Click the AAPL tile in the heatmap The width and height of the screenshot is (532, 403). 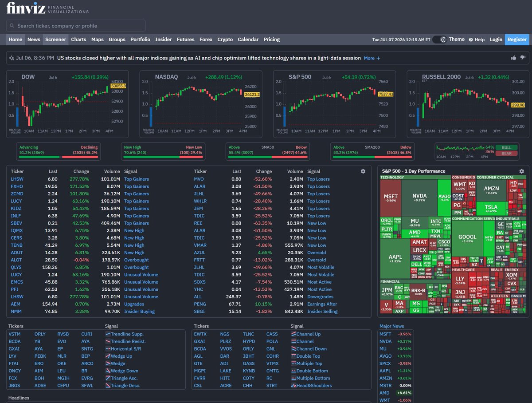point(395,258)
